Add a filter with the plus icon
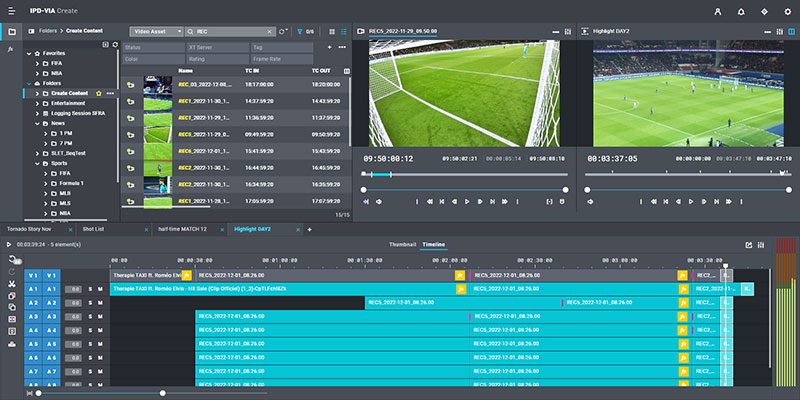The height and width of the screenshot is (400, 800). tap(330, 47)
